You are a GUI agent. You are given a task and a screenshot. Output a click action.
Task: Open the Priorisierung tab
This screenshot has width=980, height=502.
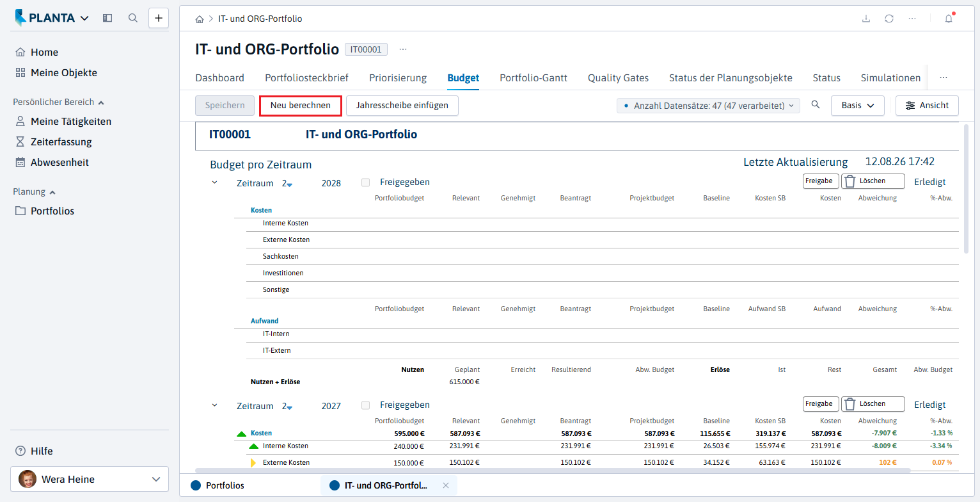[x=398, y=77]
